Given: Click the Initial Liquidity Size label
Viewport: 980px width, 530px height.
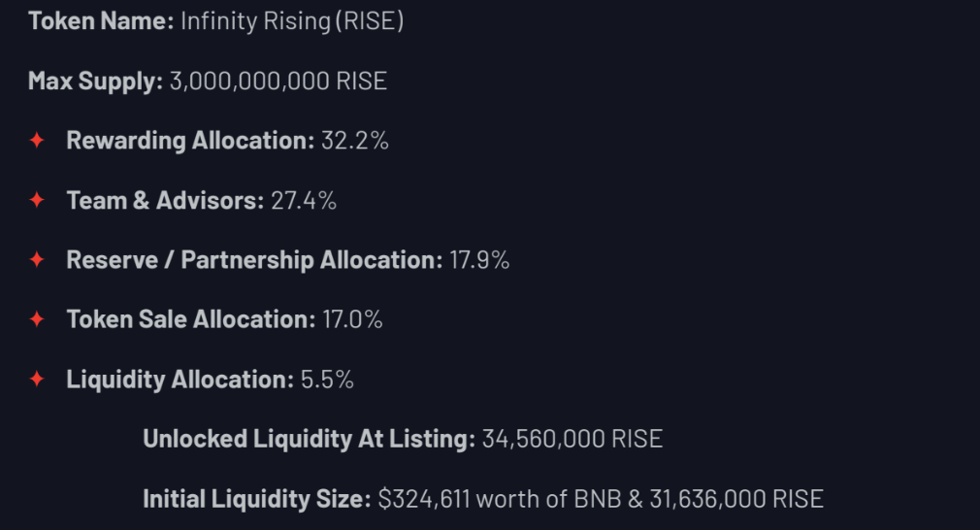Looking at the screenshot, I should click(257, 499).
